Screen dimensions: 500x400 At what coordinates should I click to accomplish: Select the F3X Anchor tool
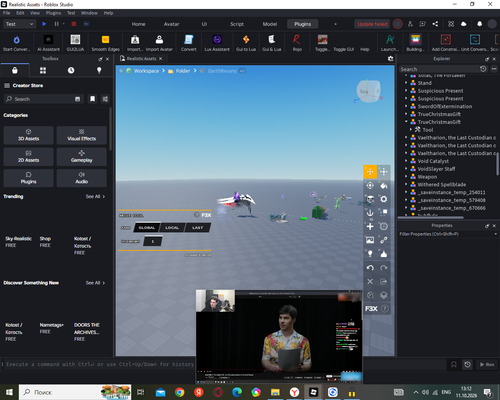[x=370, y=213]
